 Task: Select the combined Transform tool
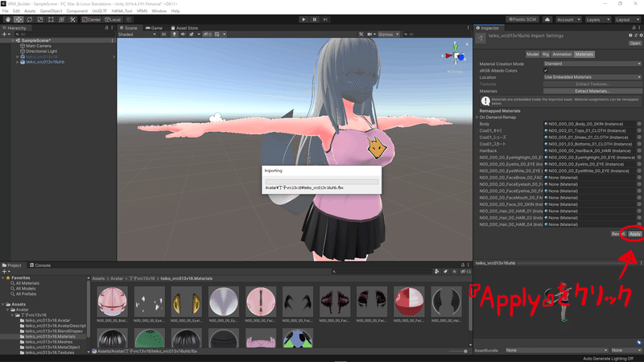(62, 19)
